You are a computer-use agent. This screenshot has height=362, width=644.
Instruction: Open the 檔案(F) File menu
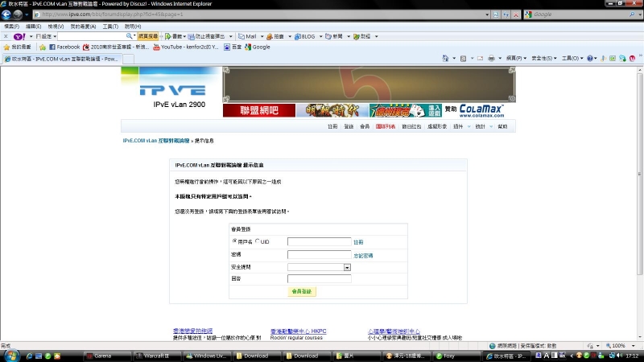click(x=11, y=27)
